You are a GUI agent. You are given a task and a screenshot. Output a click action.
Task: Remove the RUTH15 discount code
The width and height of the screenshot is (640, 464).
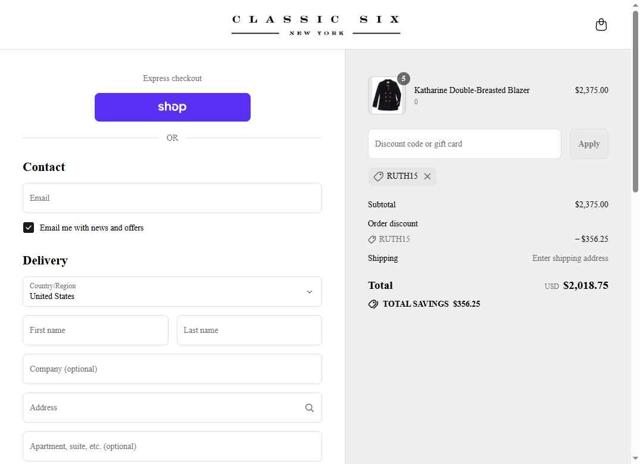[427, 177]
